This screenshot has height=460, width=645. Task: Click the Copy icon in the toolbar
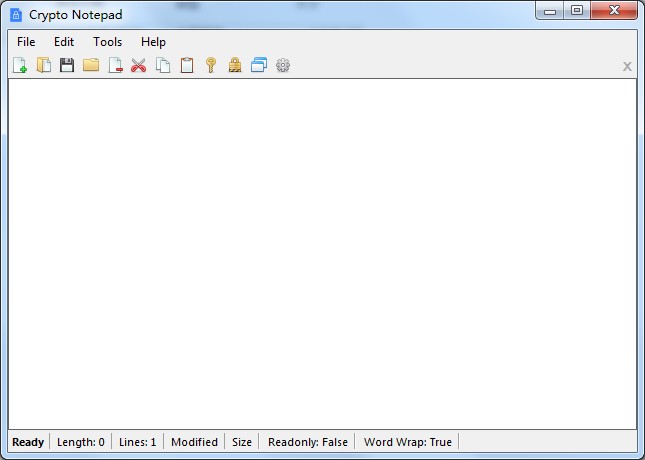click(x=163, y=66)
